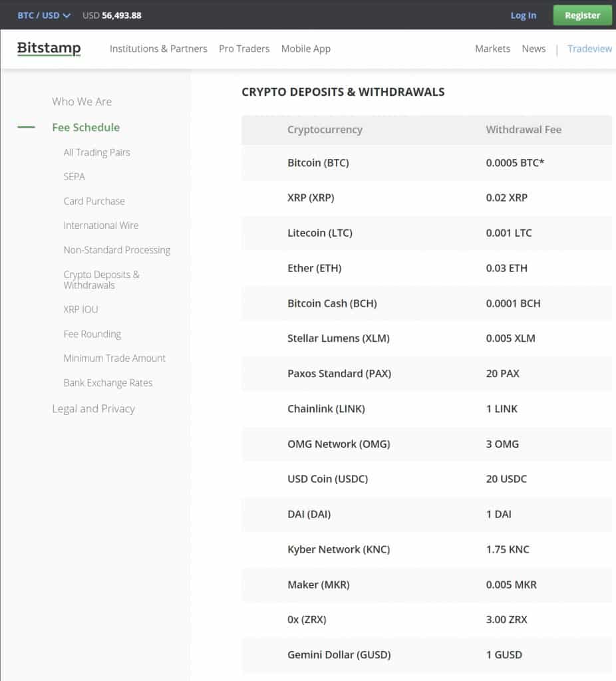The width and height of the screenshot is (616, 681).
Task: Open the Card Purchase fees page
Action: [x=94, y=201]
